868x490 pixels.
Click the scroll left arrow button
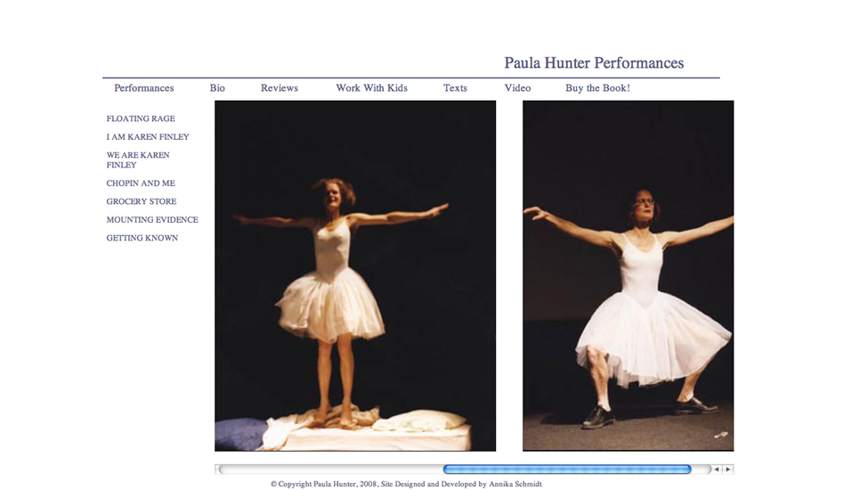point(717,470)
